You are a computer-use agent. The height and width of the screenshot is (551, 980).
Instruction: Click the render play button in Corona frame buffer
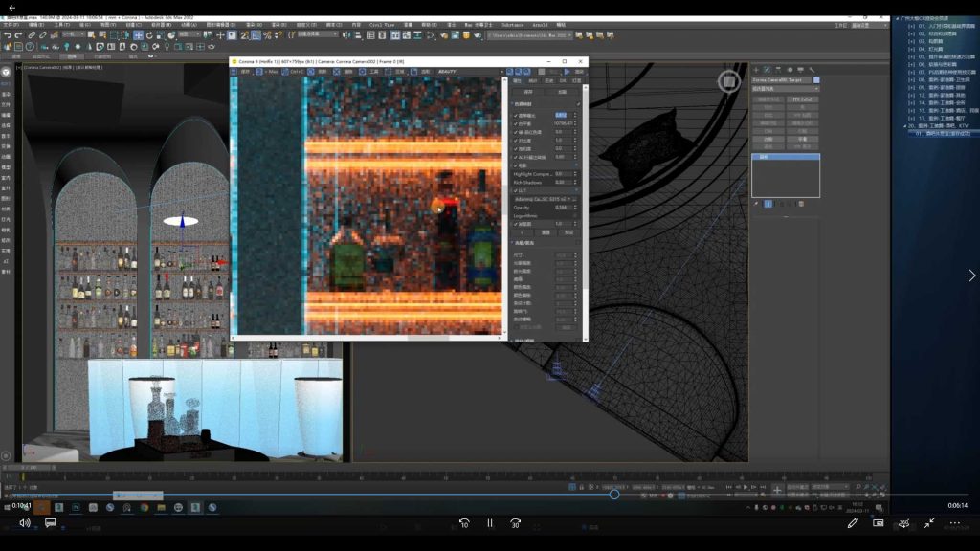pyautogui.click(x=567, y=72)
